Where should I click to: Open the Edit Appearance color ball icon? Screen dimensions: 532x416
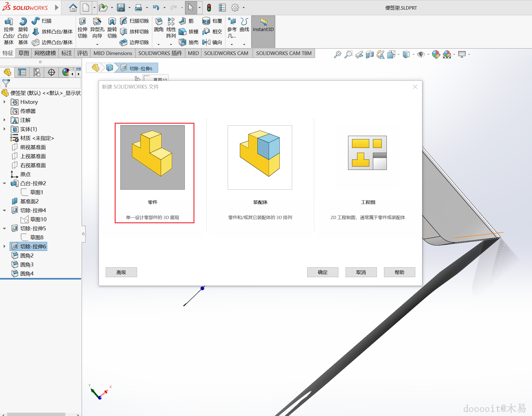pyautogui.click(x=436, y=54)
